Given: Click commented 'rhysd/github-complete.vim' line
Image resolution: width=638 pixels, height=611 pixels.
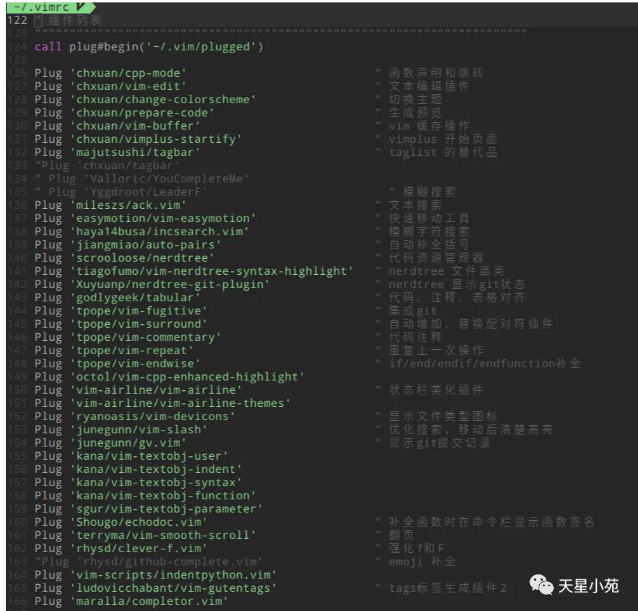Looking at the screenshot, I should coord(149,562).
